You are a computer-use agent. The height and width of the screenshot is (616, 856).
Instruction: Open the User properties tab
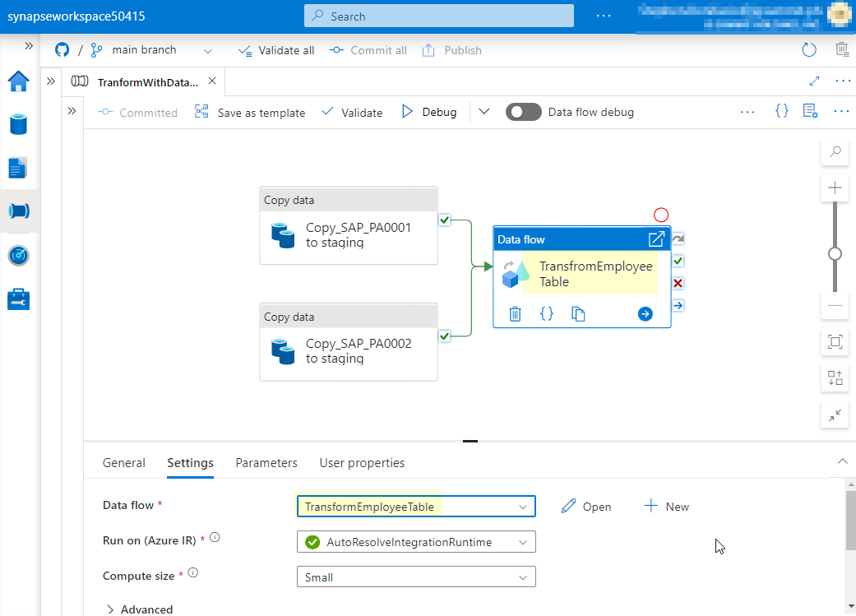click(362, 463)
